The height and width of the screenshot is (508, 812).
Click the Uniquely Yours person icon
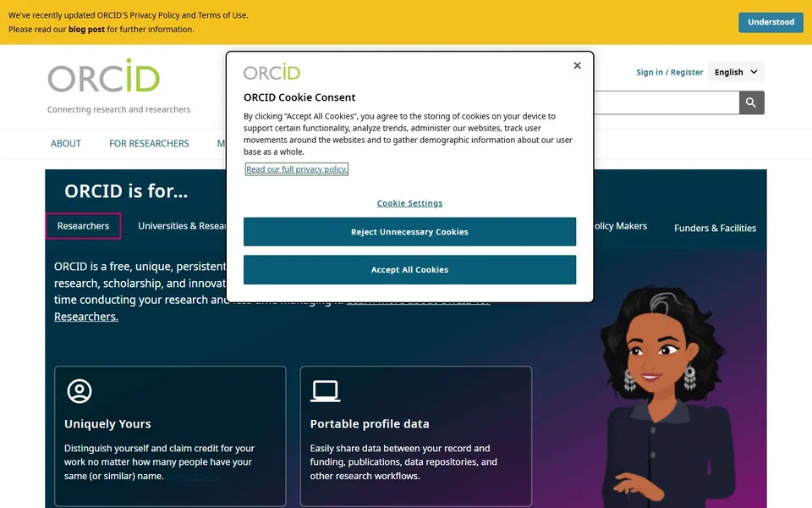tap(80, 391)
